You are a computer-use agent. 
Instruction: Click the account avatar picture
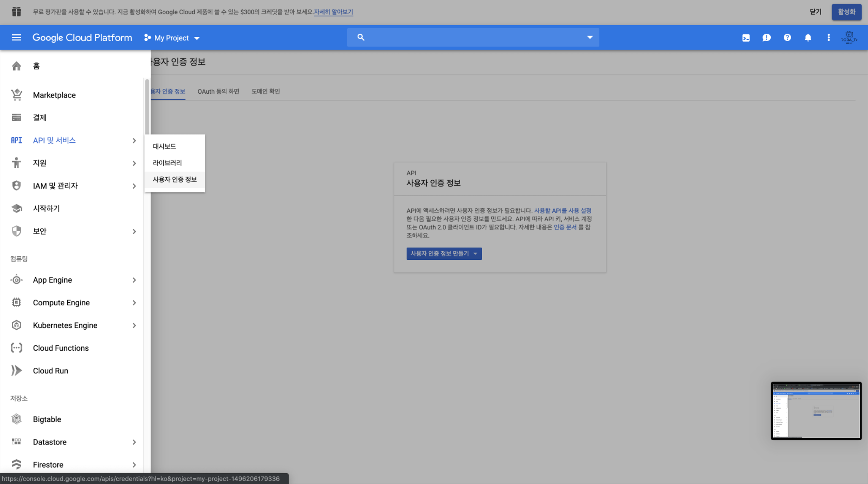coord(849,38)
